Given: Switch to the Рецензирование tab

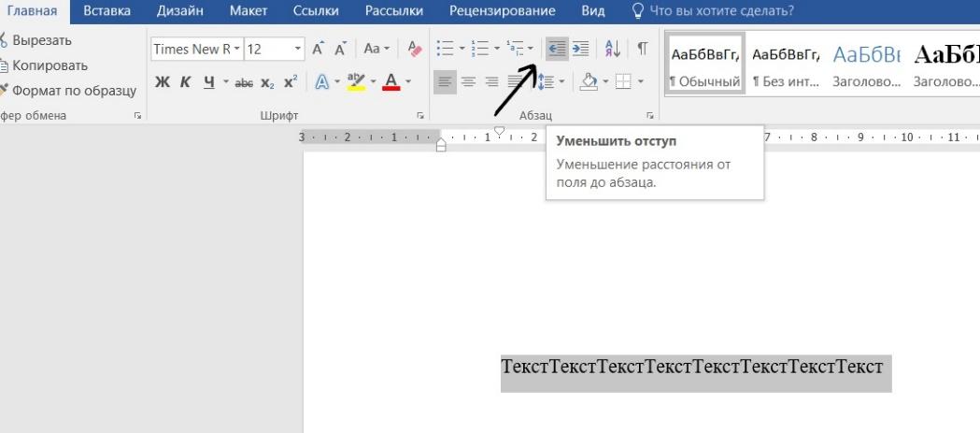Looking at the screenshot, I should tap(503, 11).
